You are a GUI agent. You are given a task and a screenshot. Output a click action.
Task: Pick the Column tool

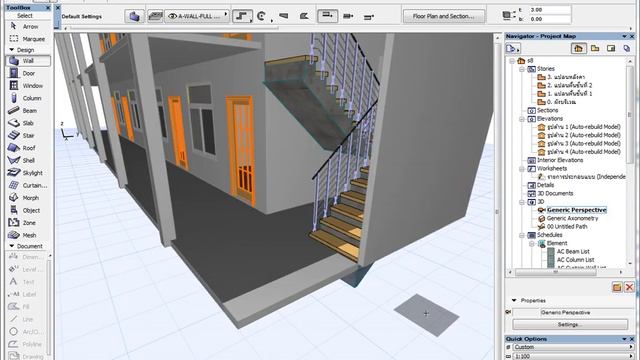[28, 98]
